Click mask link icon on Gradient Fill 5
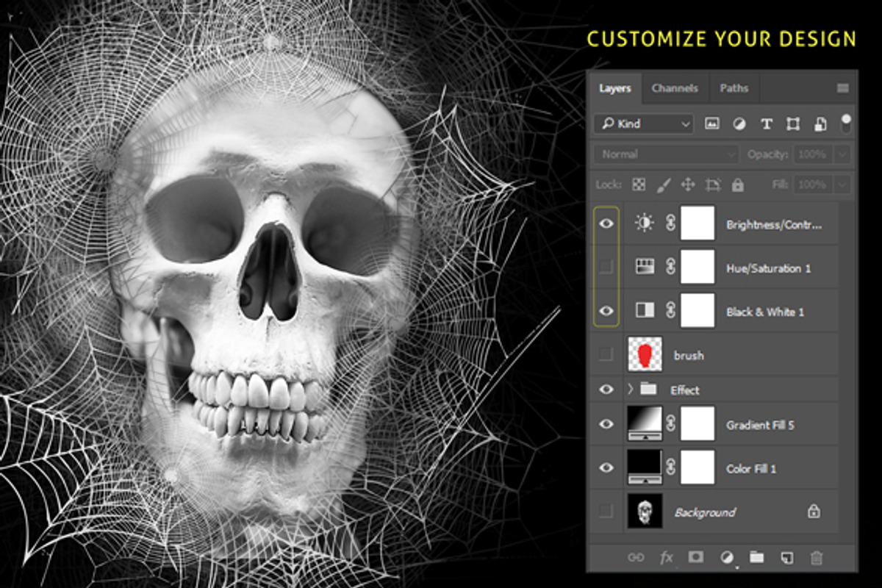882x588 pixels. pyautogui.click(x=670, y=424)
